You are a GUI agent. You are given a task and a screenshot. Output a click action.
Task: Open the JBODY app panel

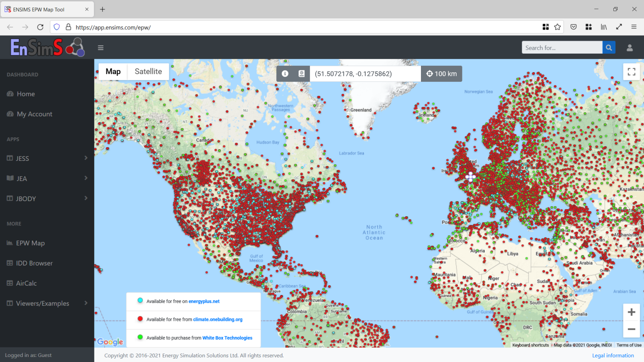pyautogui.click(x=26, y=199)
